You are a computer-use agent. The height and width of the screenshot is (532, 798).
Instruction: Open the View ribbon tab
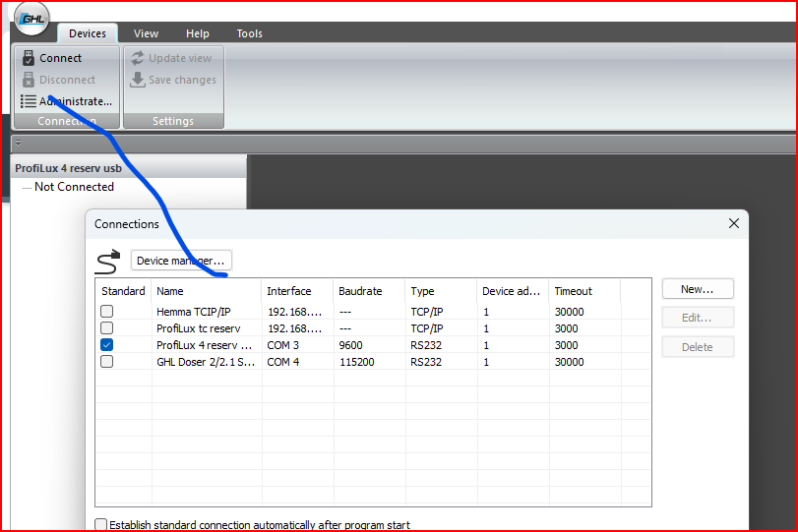point(146,33)
